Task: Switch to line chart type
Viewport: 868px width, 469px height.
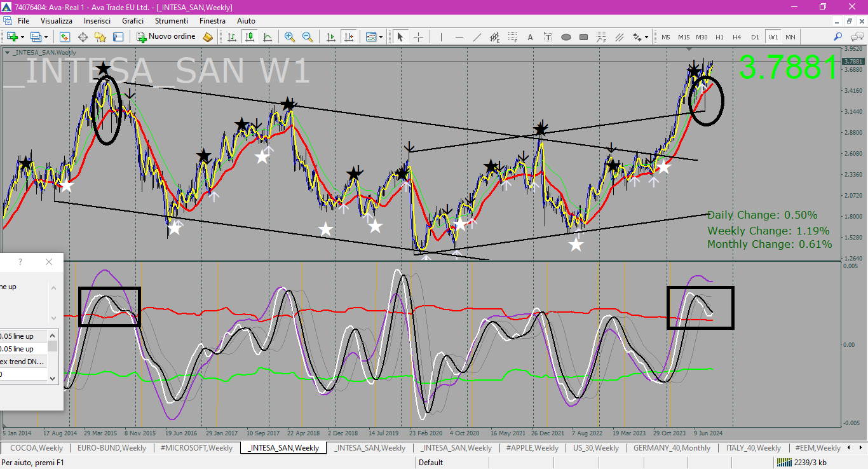Action: (x=268, y=37)
